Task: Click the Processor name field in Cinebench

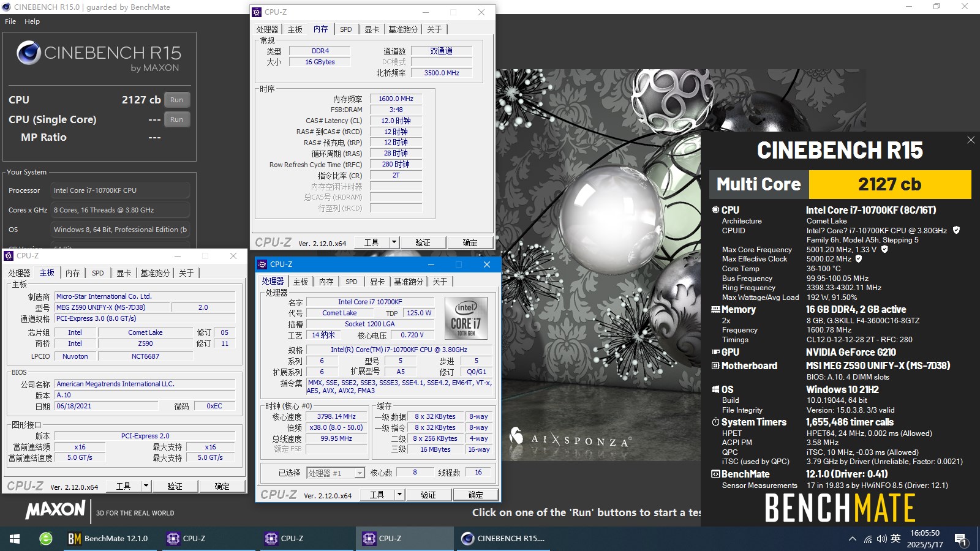Action: [x=120, y=190]
